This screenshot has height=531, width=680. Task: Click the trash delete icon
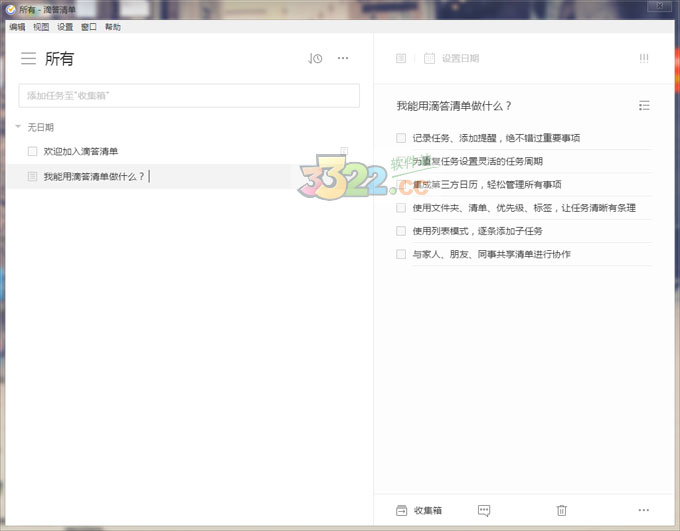click(x=561, y=511)
